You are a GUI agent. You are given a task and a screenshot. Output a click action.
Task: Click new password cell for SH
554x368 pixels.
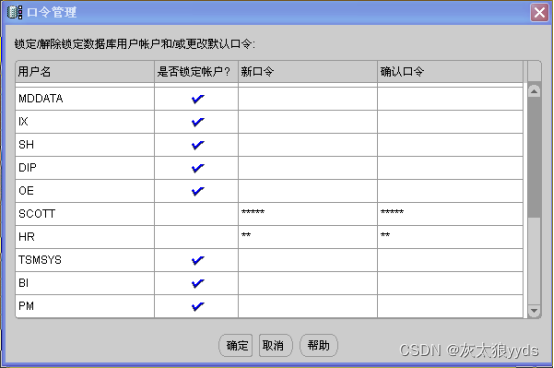click(308, 145)
